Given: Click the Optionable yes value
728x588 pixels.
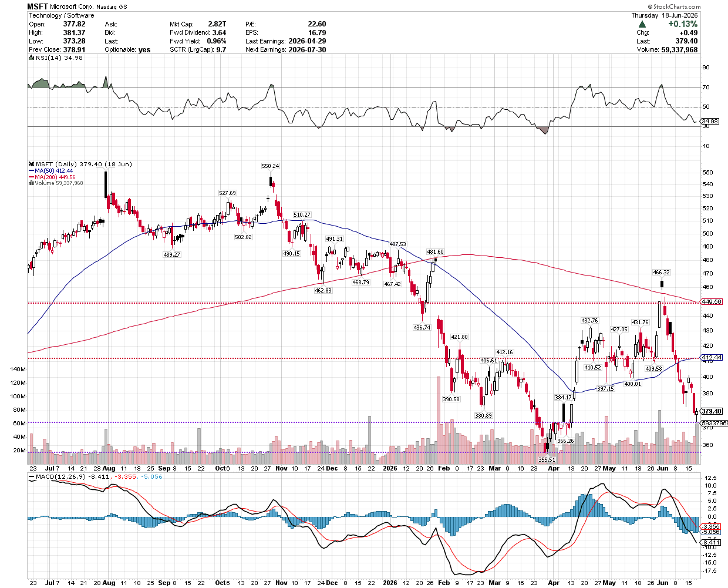Looking at the screenshot, I should 144,50.
